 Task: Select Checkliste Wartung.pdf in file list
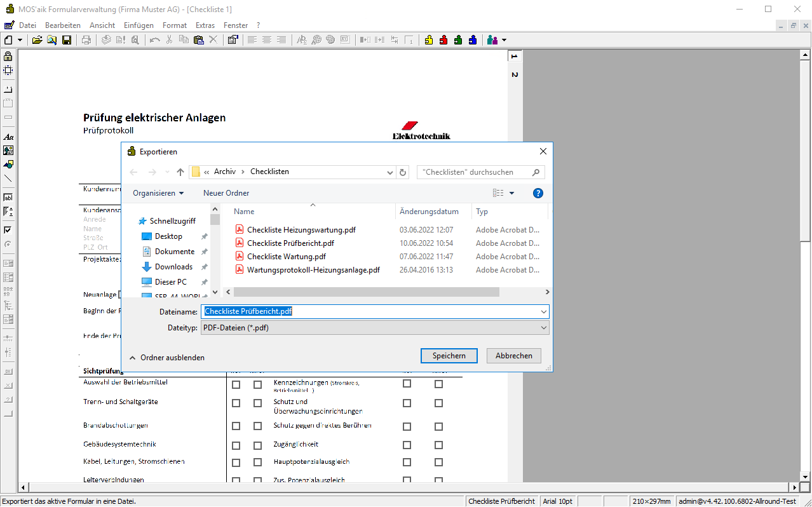286,257
